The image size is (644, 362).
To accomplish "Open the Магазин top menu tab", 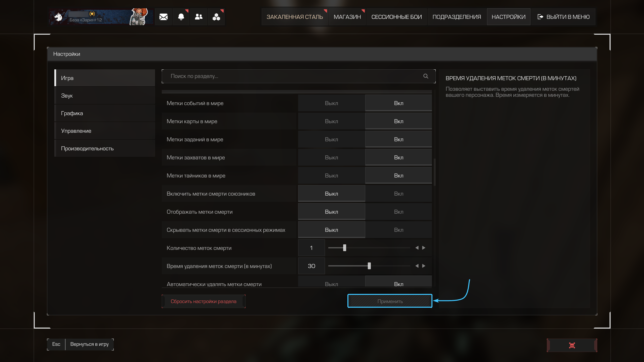I will tap(347, 17).
